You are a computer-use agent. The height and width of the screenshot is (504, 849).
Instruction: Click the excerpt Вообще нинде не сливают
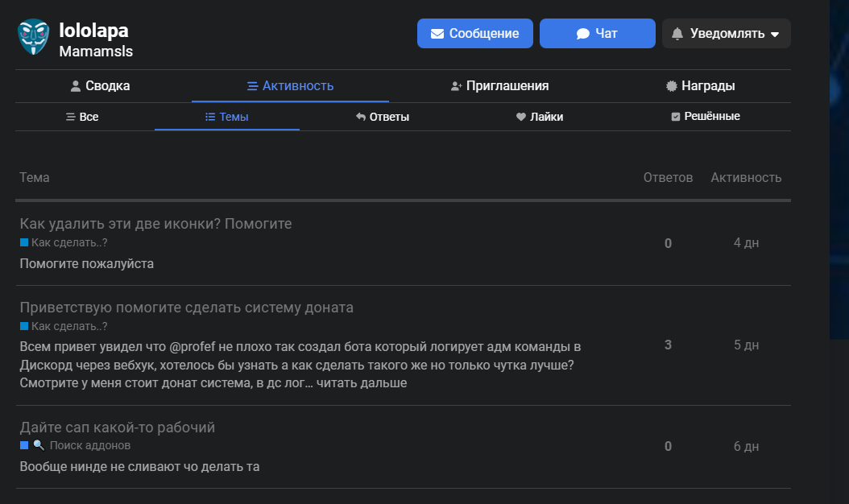coord(139,467)
